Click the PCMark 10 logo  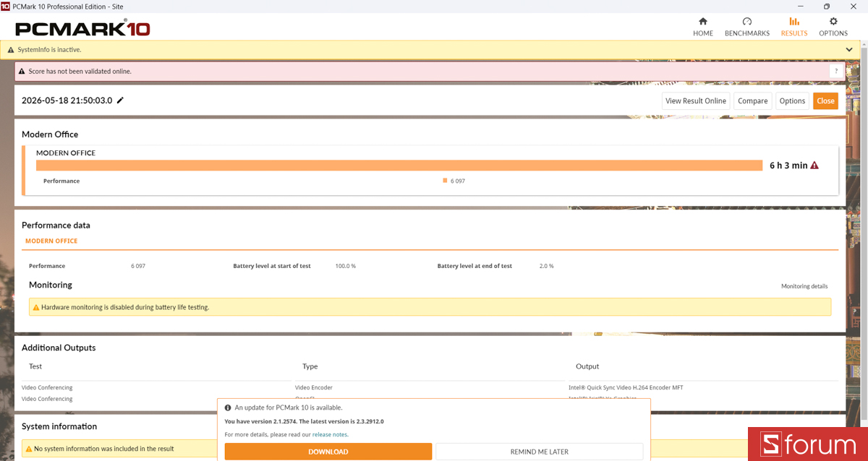(82, 28)
